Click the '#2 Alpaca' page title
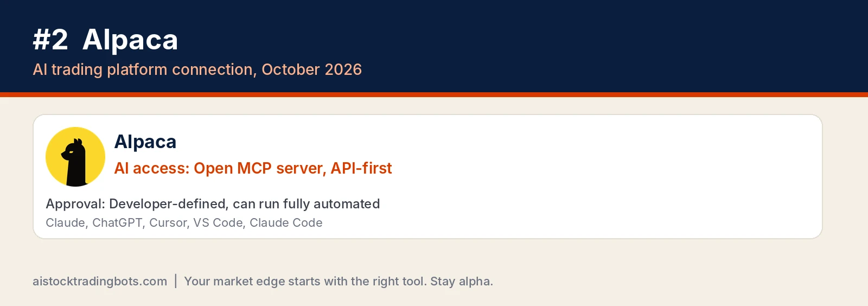This screenshot has width=868, height=306. [105, 40]
